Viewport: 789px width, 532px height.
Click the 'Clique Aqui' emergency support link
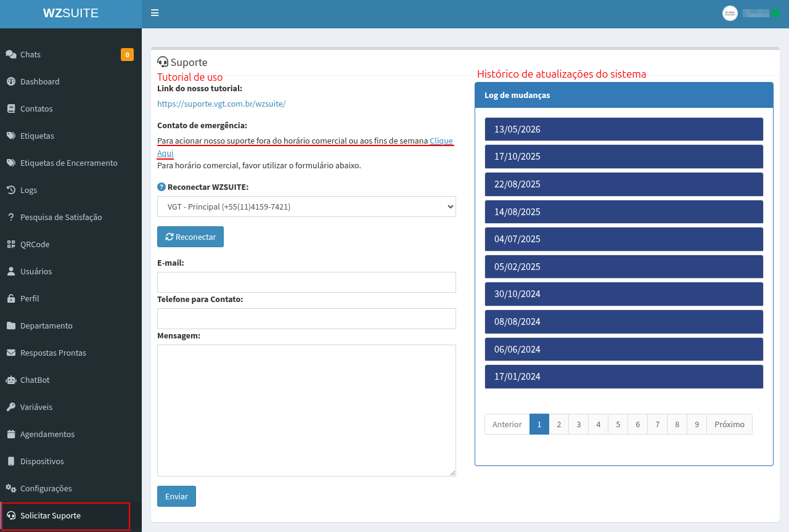coord(441,141)
